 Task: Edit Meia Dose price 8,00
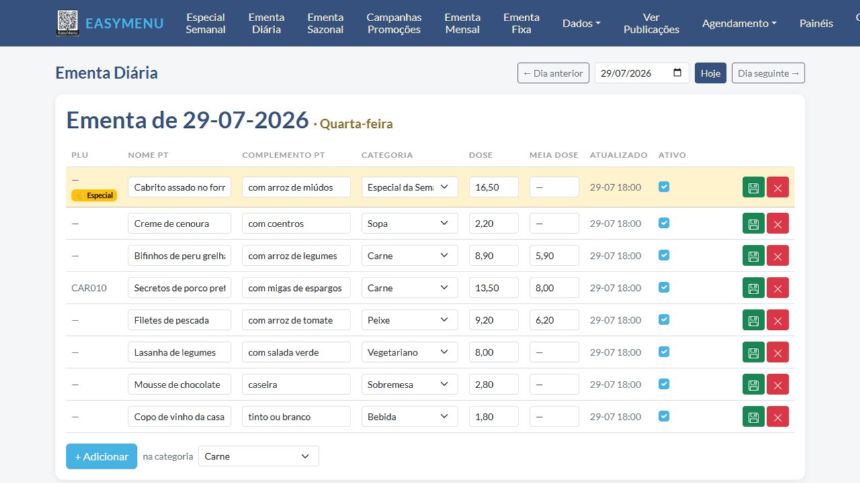coord(554,288)
